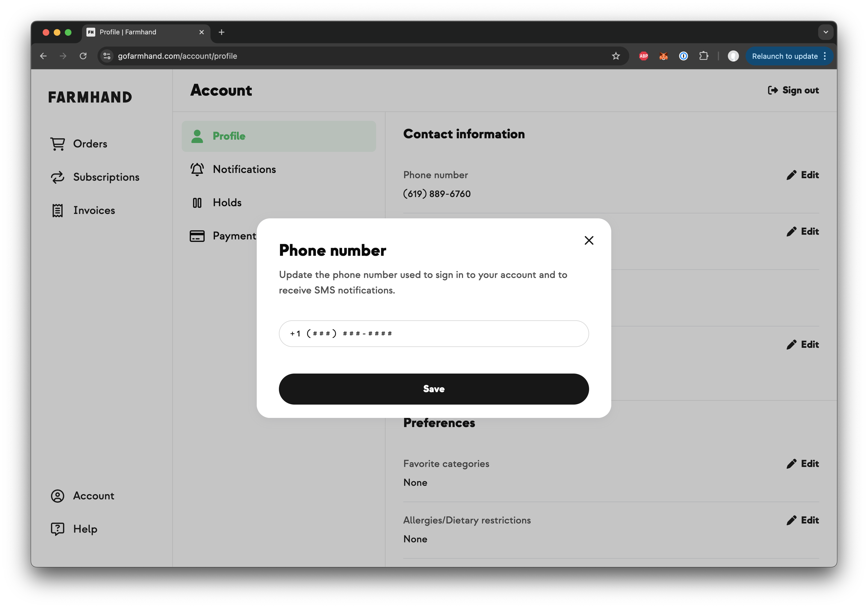This screenshot has width=868, height=608.
Task: Click the Subscriptions repeat arrows icon
Action: (57, 177)
